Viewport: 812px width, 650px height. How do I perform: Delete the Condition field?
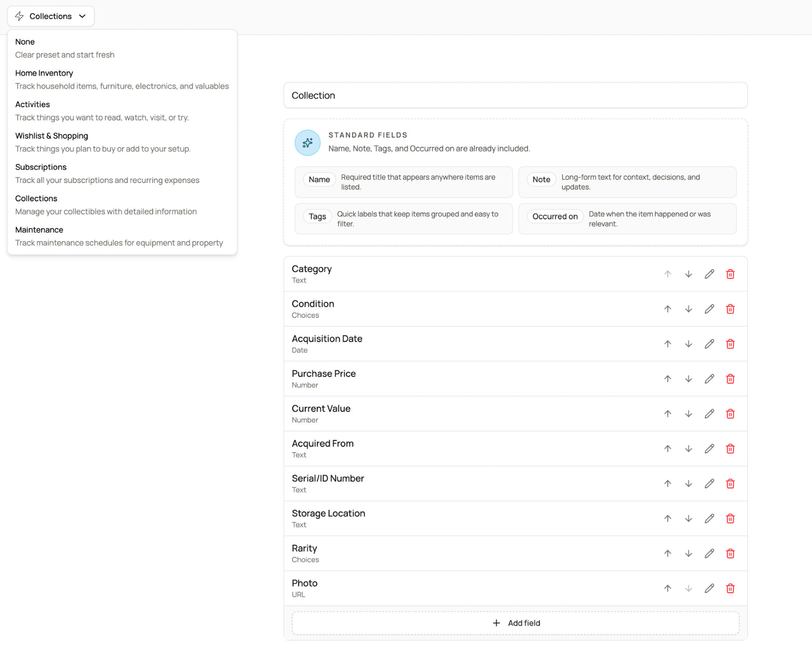point(730,309)
